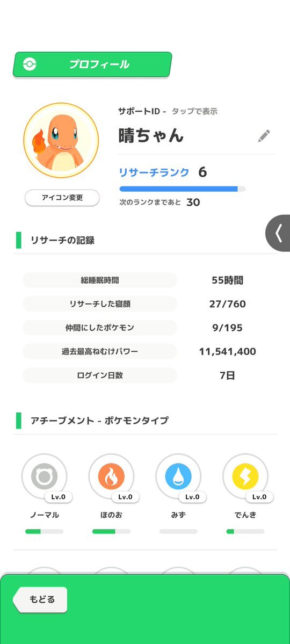Select the プロフィール header tab

click(x=92, y=64)
